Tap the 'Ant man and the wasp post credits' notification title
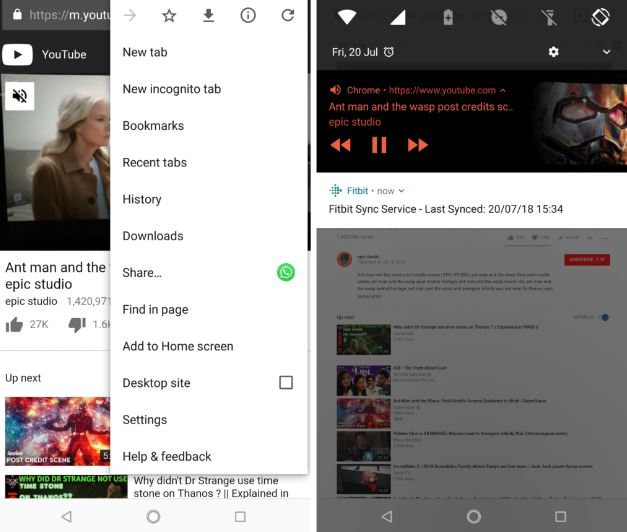Viewport: 627px width, 532px height. pos(421,107)
